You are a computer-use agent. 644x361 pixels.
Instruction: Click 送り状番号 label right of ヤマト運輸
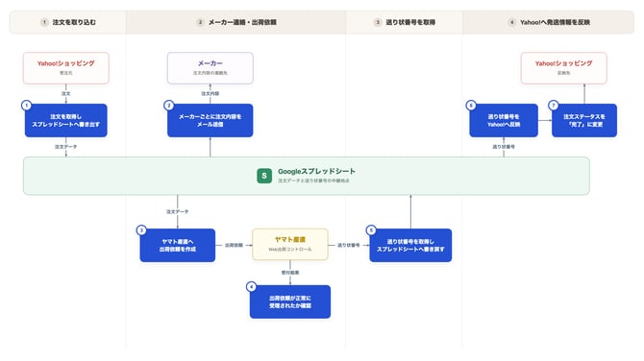tap(349, 245)
